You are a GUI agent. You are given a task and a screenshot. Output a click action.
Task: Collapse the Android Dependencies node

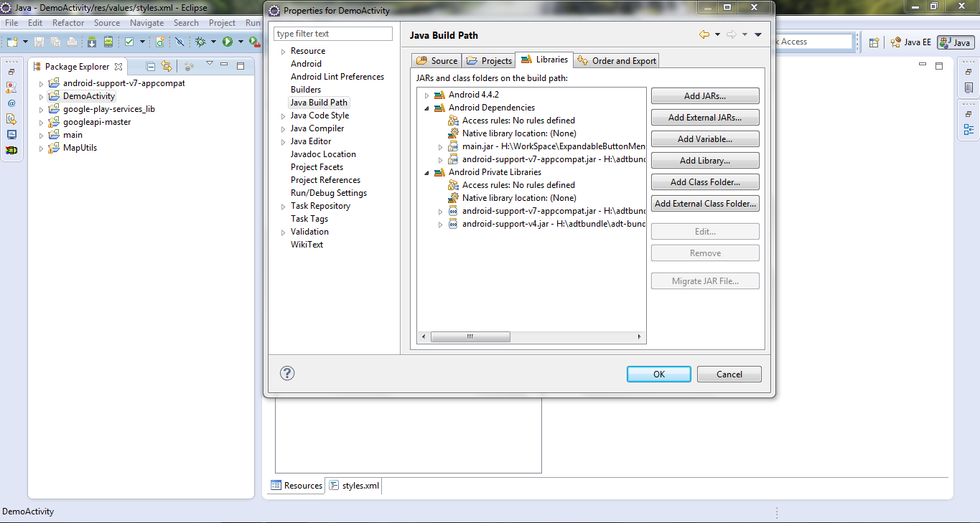click(426, 108)
